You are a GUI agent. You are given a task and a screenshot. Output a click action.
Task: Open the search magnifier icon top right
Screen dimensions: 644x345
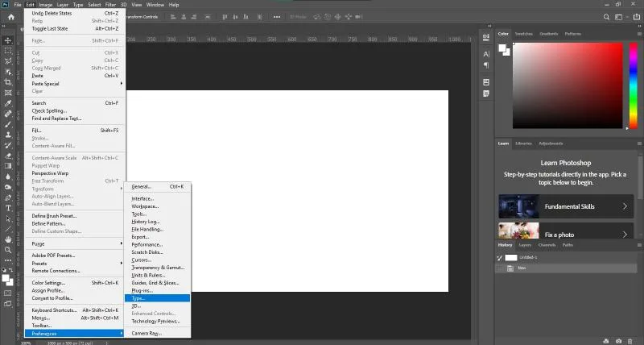pos(606,17)
